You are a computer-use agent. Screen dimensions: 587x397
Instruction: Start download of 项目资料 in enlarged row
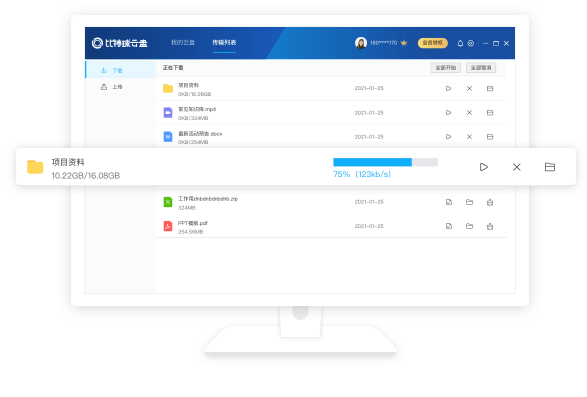[x=484, y=167]
